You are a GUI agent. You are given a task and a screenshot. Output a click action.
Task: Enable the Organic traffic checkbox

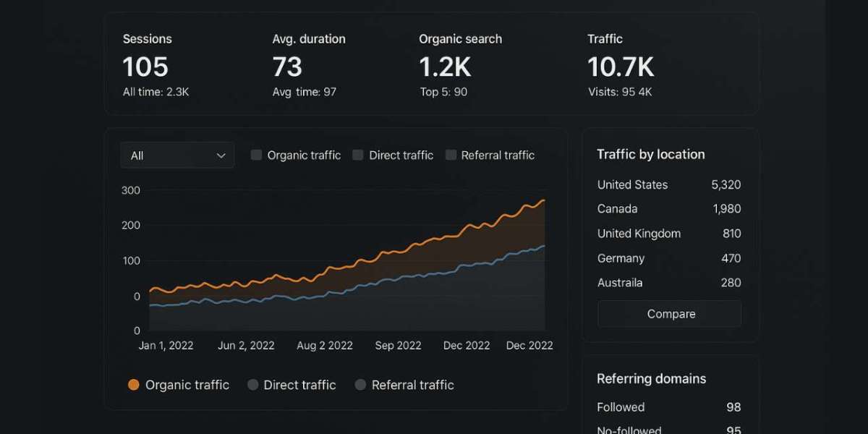click(x=256, y=155)
